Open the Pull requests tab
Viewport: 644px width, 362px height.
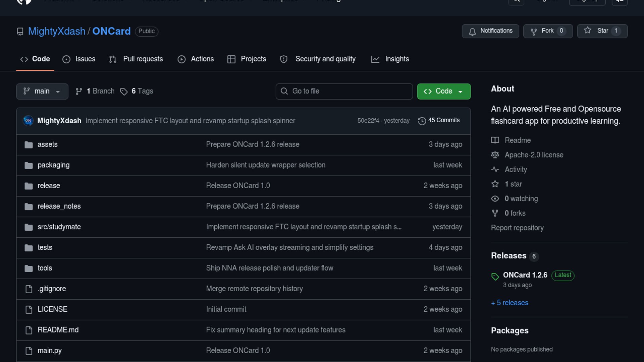click(x=136, y=59)
